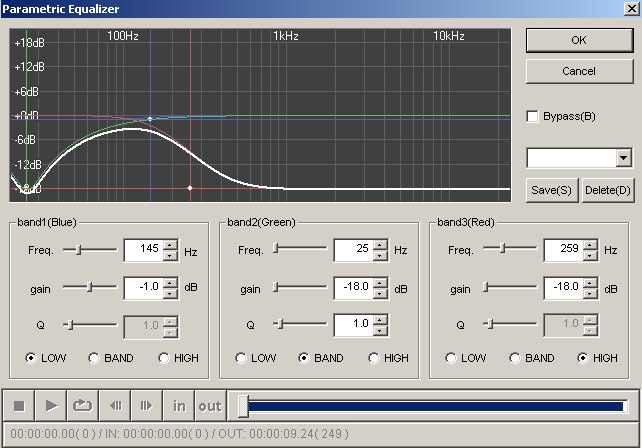The height and width of the screenshot is (448, 642).
Task: Confirm settings with OK button
Action: point(579,40)
